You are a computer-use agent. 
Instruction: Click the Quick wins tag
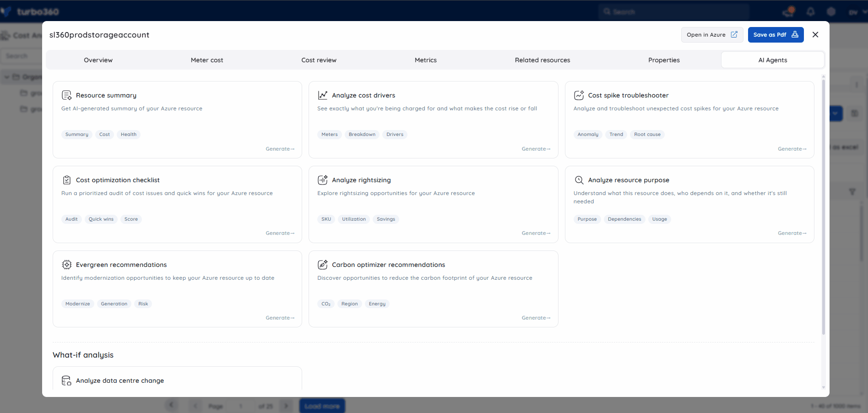(101, 219)
